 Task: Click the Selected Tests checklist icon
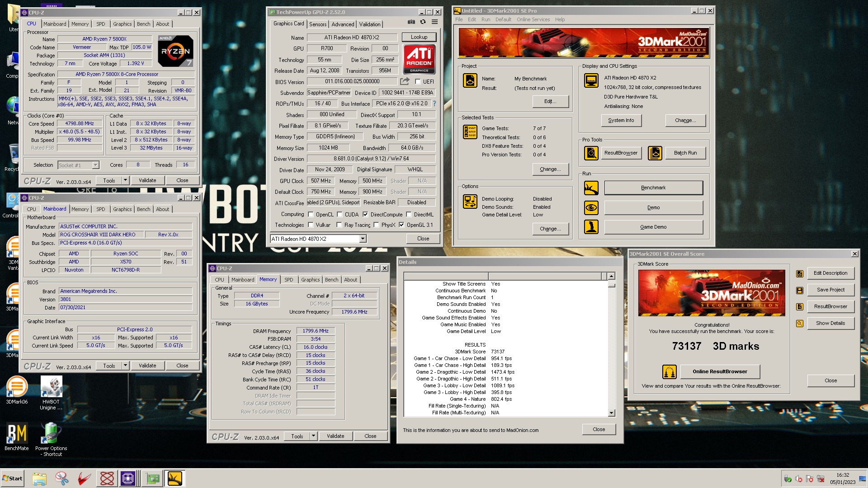coord(470,132)
